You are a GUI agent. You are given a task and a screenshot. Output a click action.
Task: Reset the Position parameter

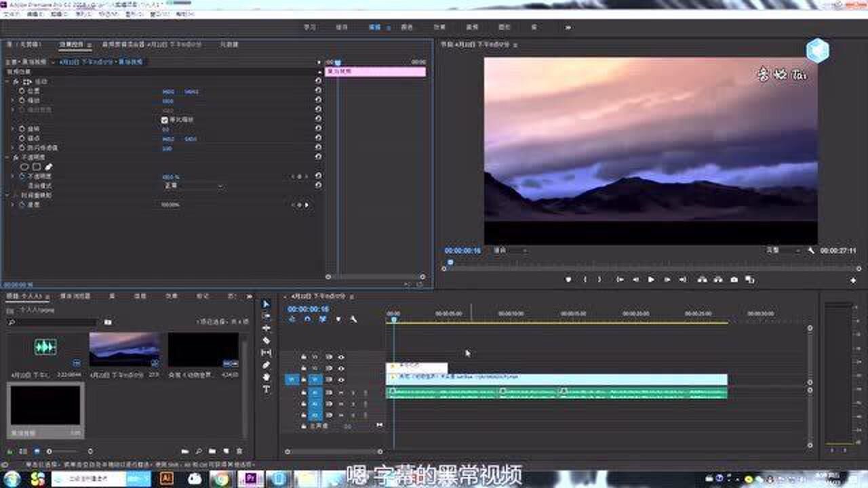click(x=318, y=90)
